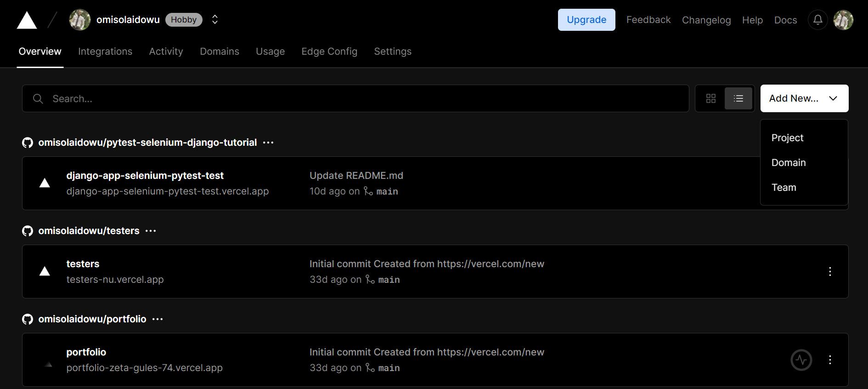The height and width of the screenshot is (389, 868).
Task: Click GitHub icon for omisolaidowu/portfolio
Action: point(28,319)
